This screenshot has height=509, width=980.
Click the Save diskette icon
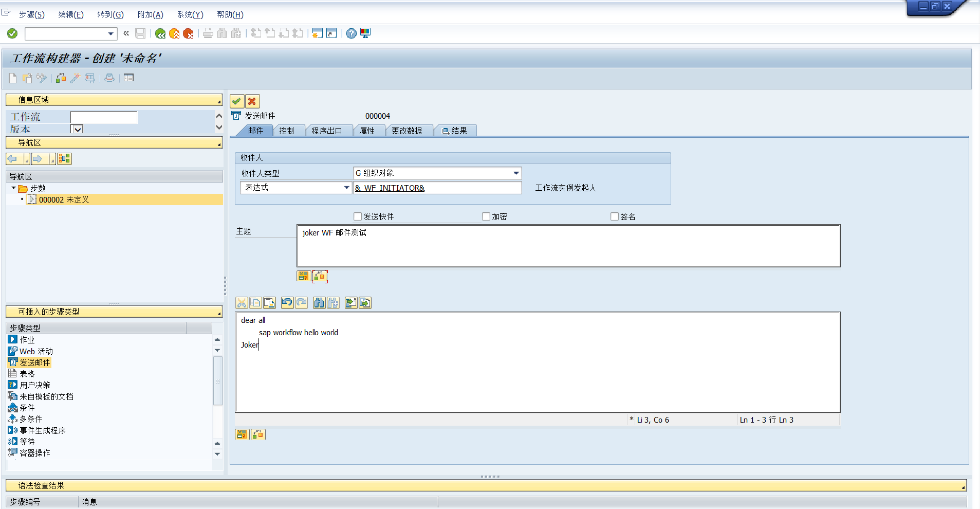tap(140, 33)
